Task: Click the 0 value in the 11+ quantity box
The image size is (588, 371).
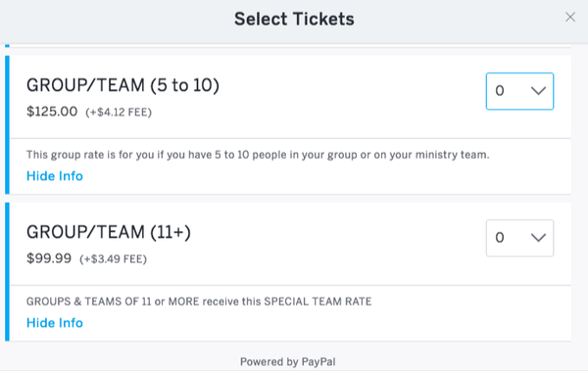Action: 500,238
